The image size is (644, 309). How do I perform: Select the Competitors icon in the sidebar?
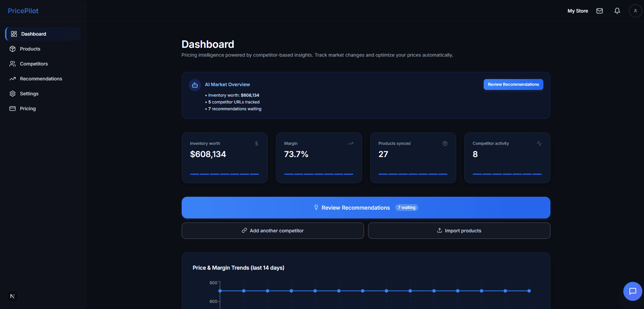[x=12, y=64]
